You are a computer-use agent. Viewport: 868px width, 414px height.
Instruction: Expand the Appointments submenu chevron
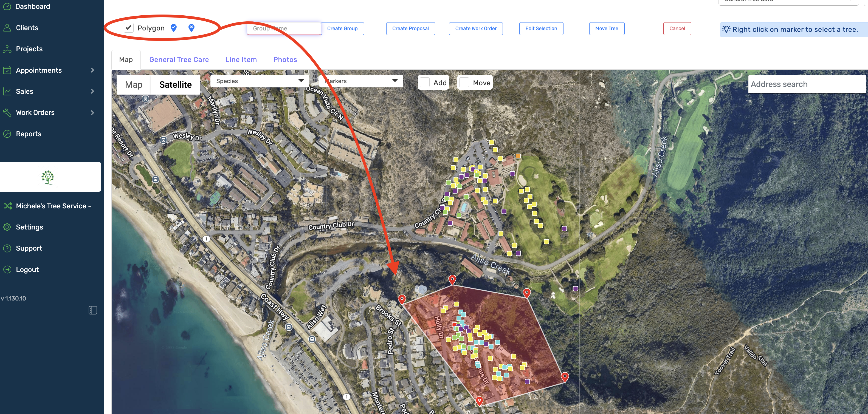pos(93,70)
